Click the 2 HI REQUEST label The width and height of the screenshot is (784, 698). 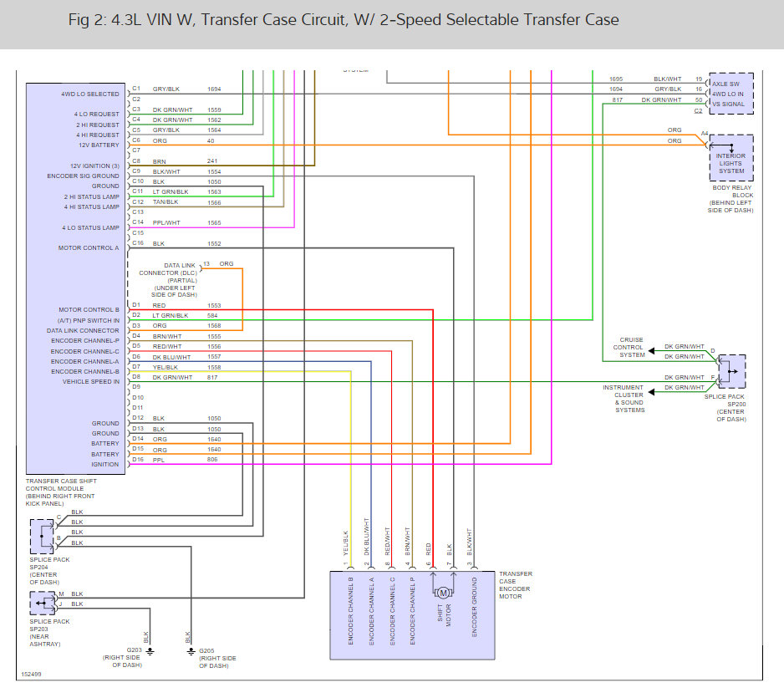coord(98,125)
